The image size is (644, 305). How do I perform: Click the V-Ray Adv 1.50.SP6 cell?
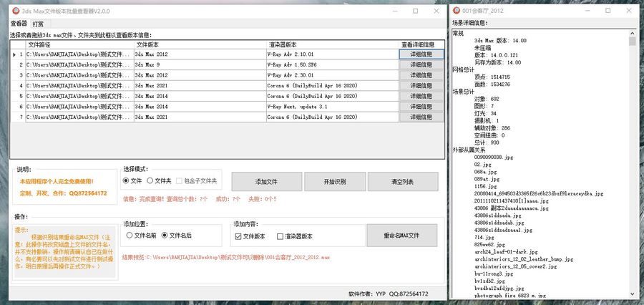tap(332, 65)
